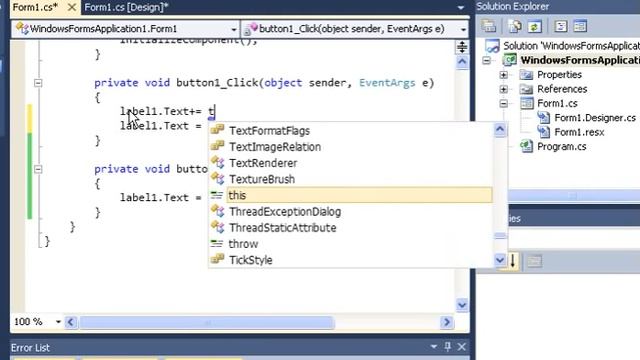Expand the References node

click(504, 89)
